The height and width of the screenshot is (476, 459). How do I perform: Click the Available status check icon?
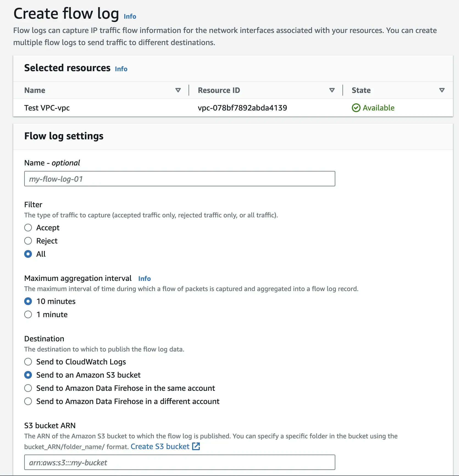[356, 108]
